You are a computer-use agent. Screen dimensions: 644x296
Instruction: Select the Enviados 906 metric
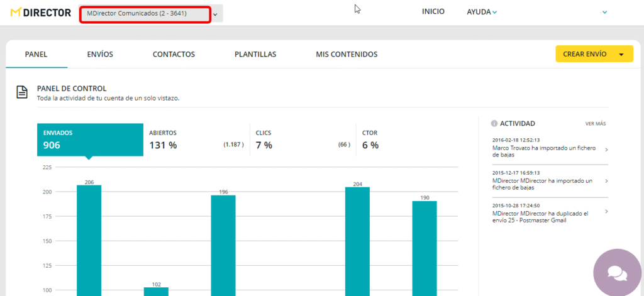90,140
